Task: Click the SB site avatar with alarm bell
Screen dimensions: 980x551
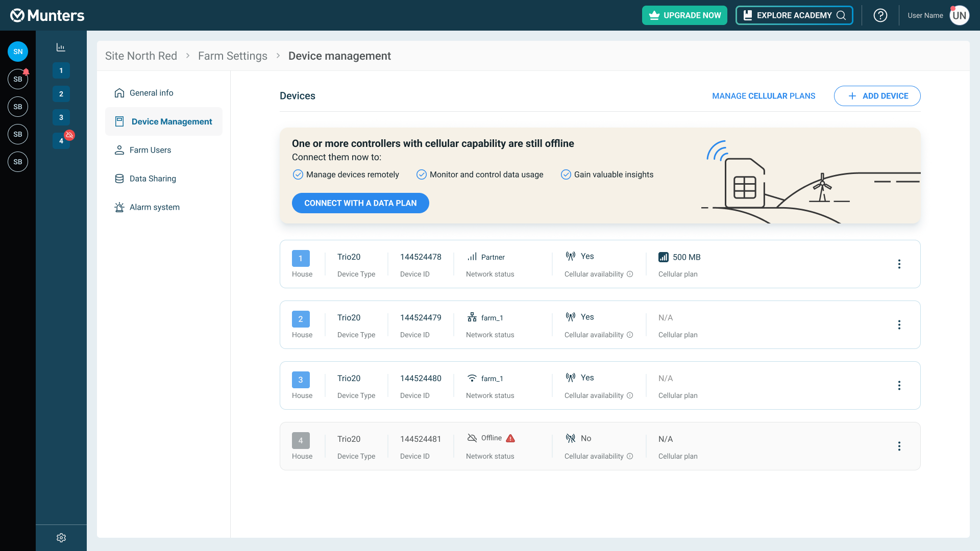Action: [18, 79]
